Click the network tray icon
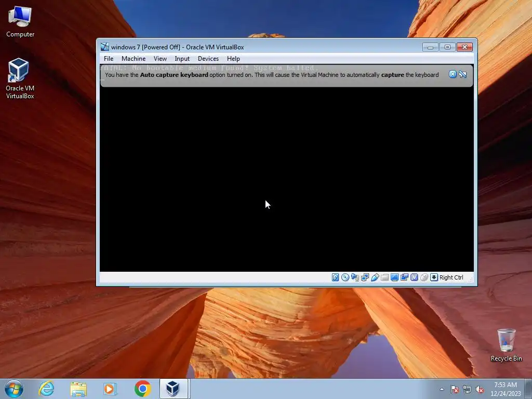This screenshot has width=532, height=399. [x=467, y=389]
